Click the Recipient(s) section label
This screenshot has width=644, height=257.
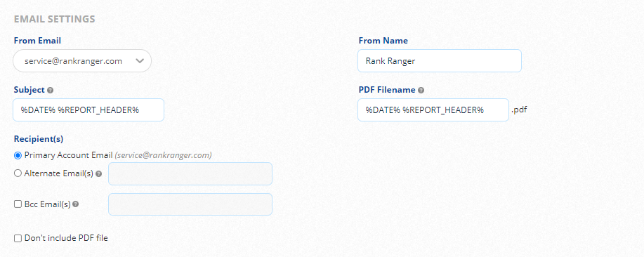pos(39,139)
